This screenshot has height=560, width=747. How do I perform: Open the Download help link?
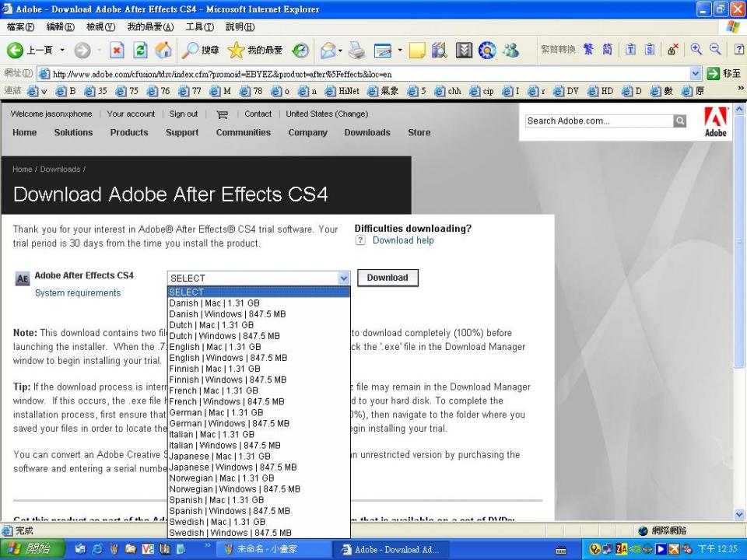403,240
